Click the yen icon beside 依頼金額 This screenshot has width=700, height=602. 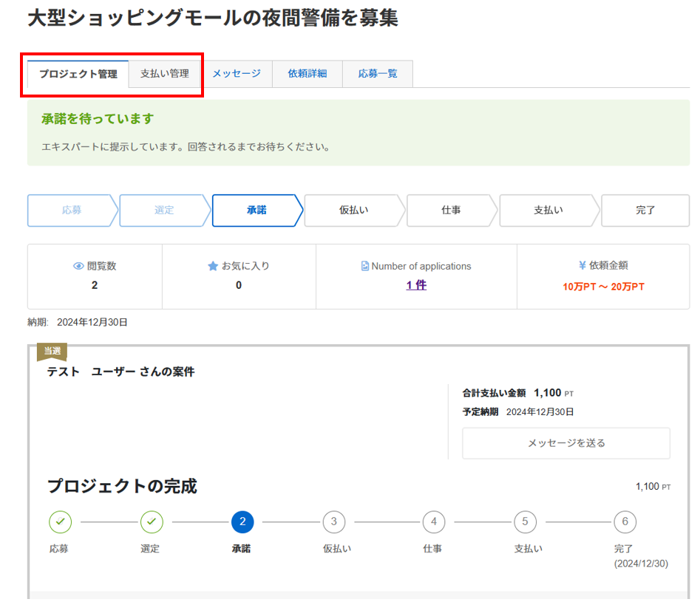click(x=582, y=266)
